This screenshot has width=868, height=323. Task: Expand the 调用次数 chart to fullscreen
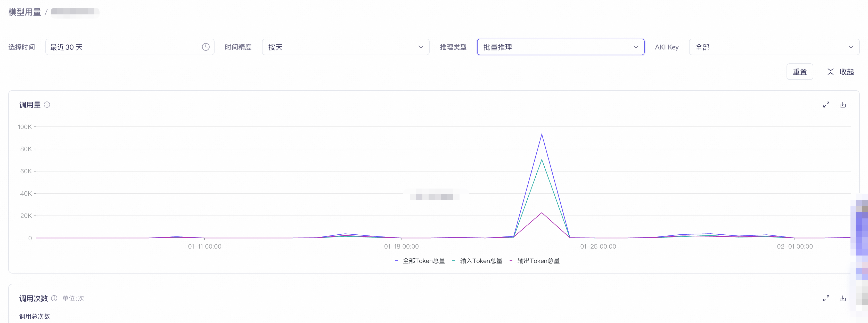click(x=826, y=298)
